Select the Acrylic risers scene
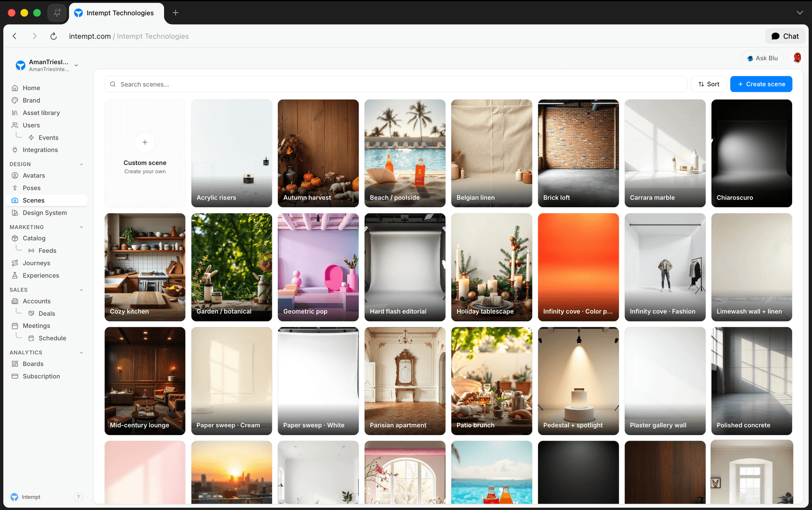 [x=232, y=153]
